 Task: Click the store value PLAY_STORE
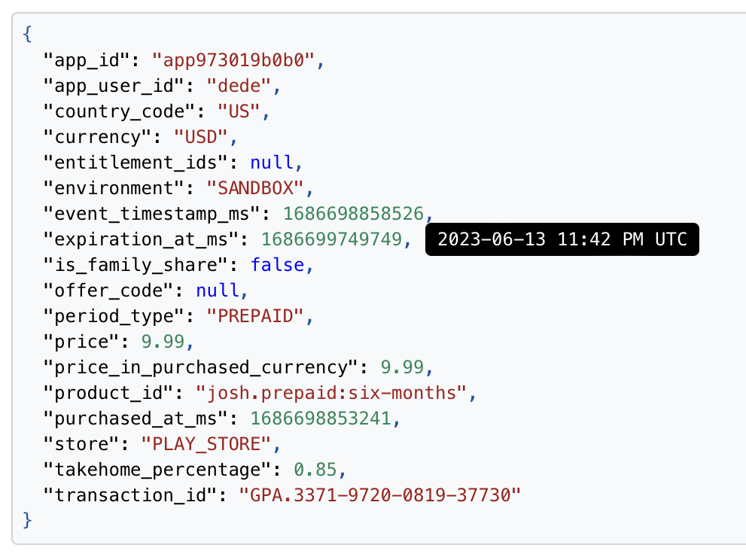point(206,444)
